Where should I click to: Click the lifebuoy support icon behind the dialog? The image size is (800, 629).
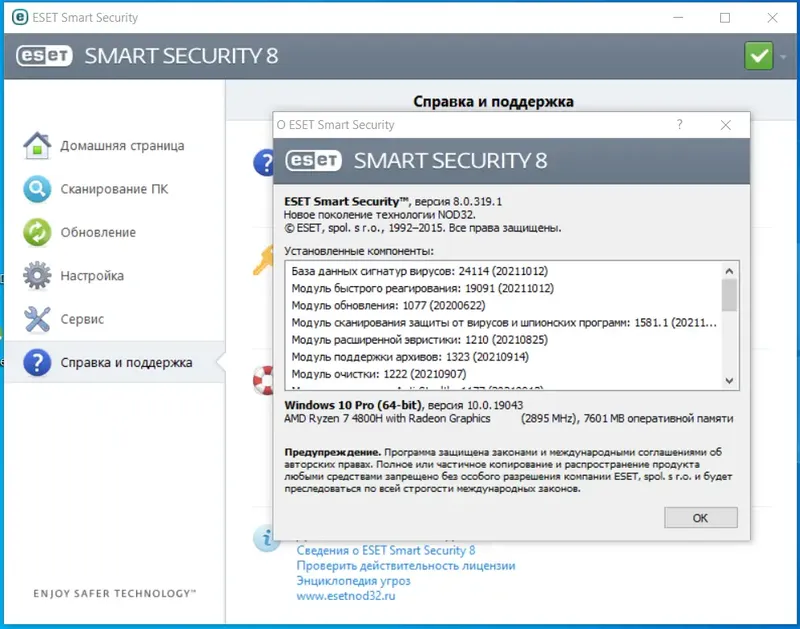tap(263, 378)
